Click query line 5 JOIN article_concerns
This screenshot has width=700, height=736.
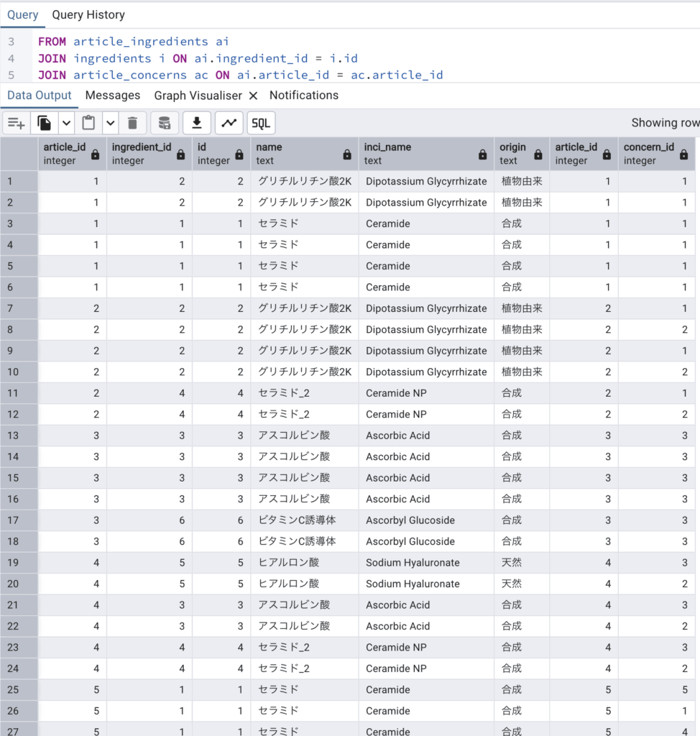click(x=240, y=75)
